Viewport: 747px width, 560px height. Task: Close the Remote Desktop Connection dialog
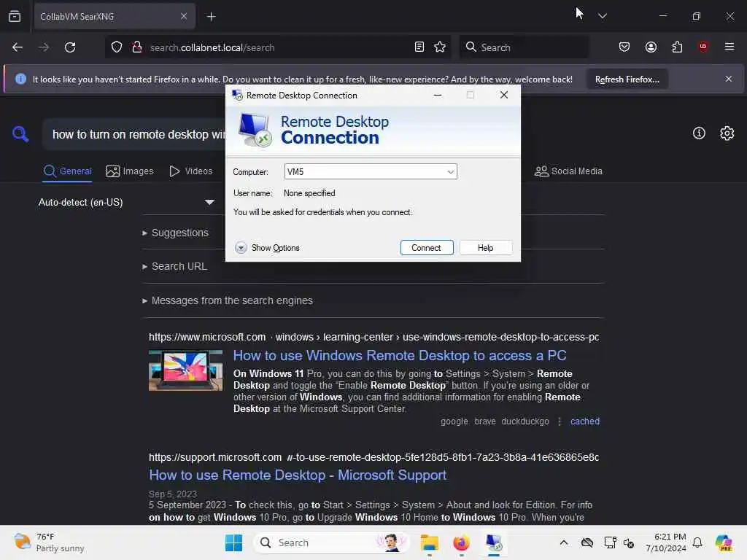click(503, 96)
